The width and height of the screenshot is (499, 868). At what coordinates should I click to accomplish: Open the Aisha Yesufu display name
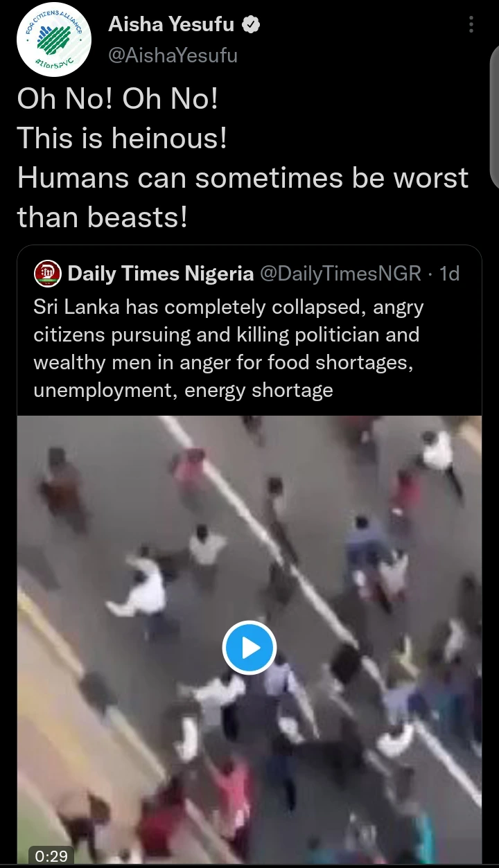[x=171, y=26]
